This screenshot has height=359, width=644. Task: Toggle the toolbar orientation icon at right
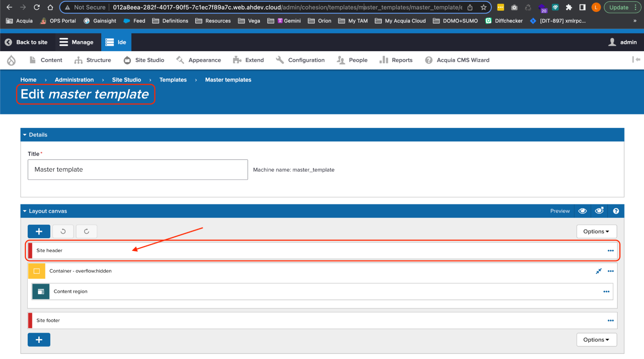pos(636,60)
